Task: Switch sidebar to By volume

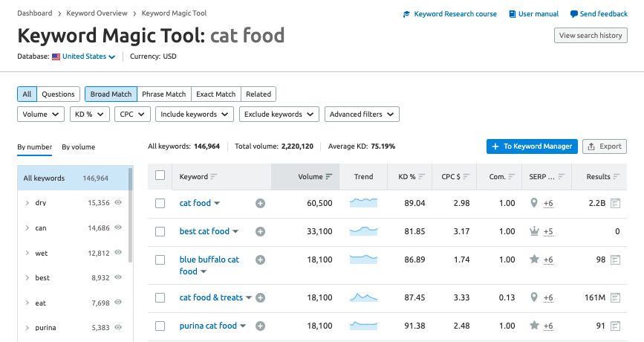Action: tap(79, 146)
